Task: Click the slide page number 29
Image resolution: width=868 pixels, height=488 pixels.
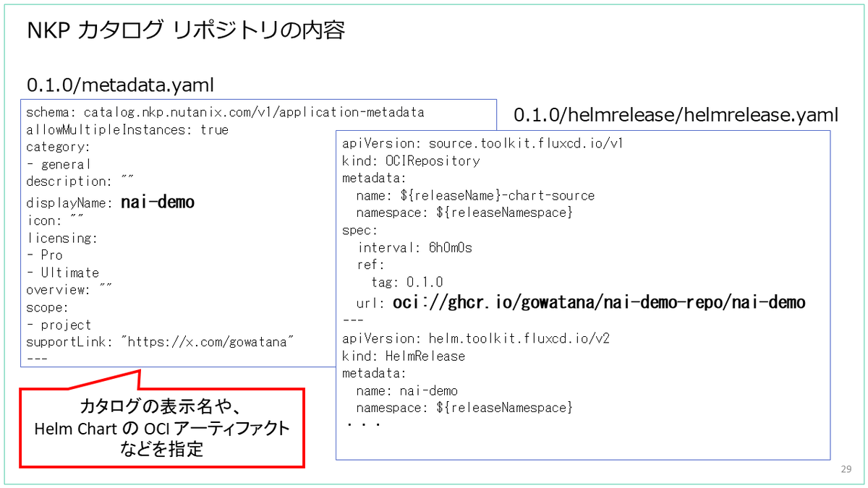Action: 846,469
